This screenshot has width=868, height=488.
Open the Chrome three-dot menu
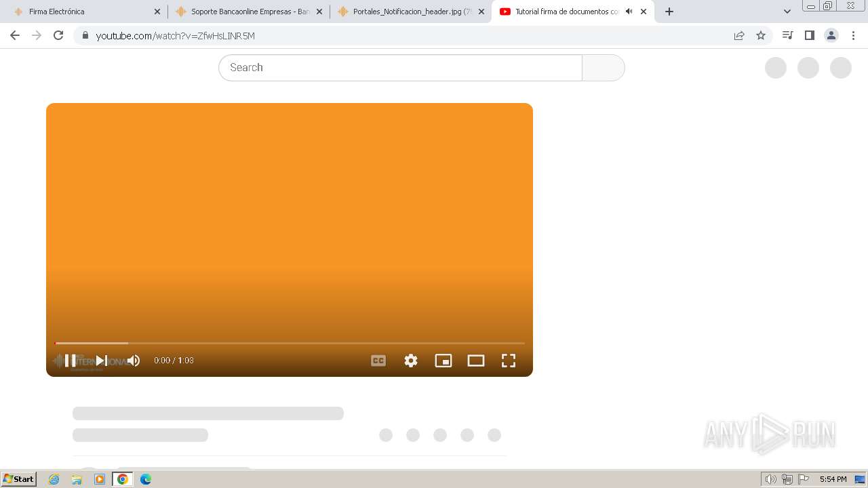pos(852,35)
